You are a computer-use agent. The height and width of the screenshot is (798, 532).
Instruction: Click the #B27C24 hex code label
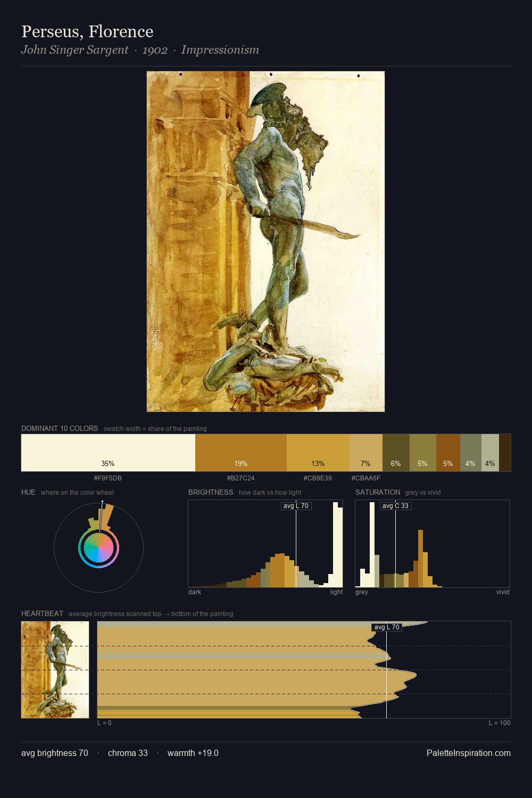click(241, 478)
